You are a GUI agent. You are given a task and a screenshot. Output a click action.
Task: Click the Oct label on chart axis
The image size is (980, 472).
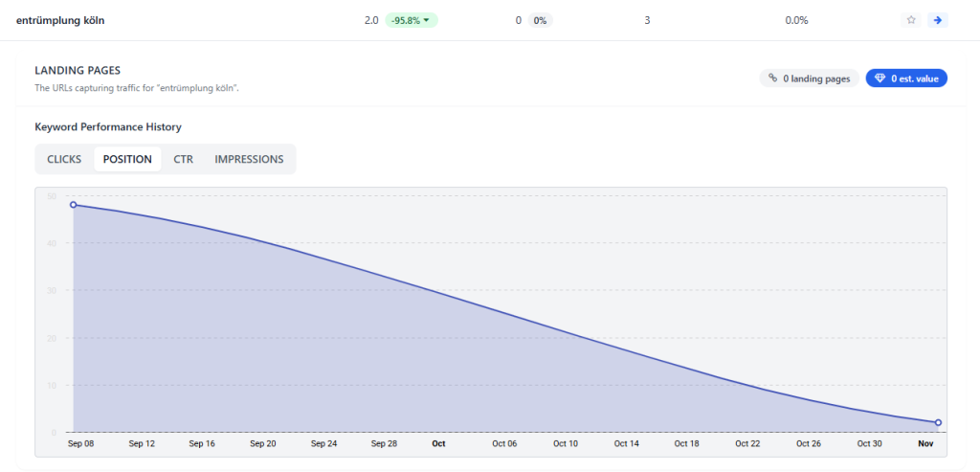click(438, 444)
